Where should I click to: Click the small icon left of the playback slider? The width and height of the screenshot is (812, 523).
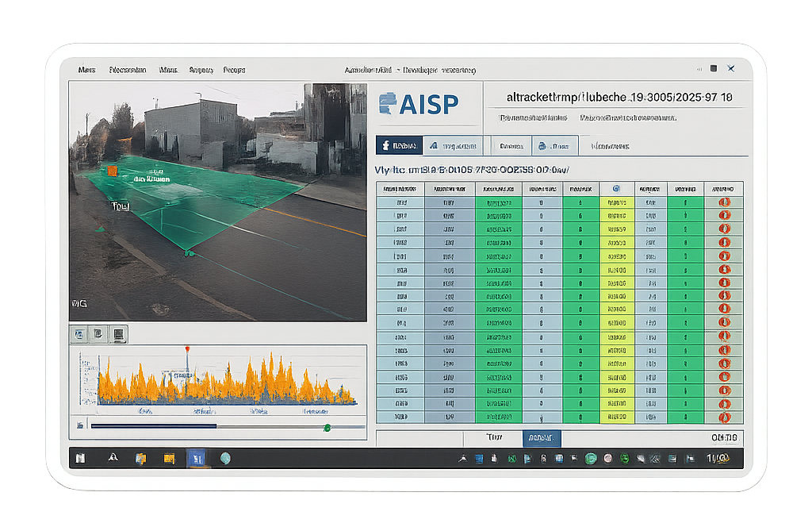point(80,425)
